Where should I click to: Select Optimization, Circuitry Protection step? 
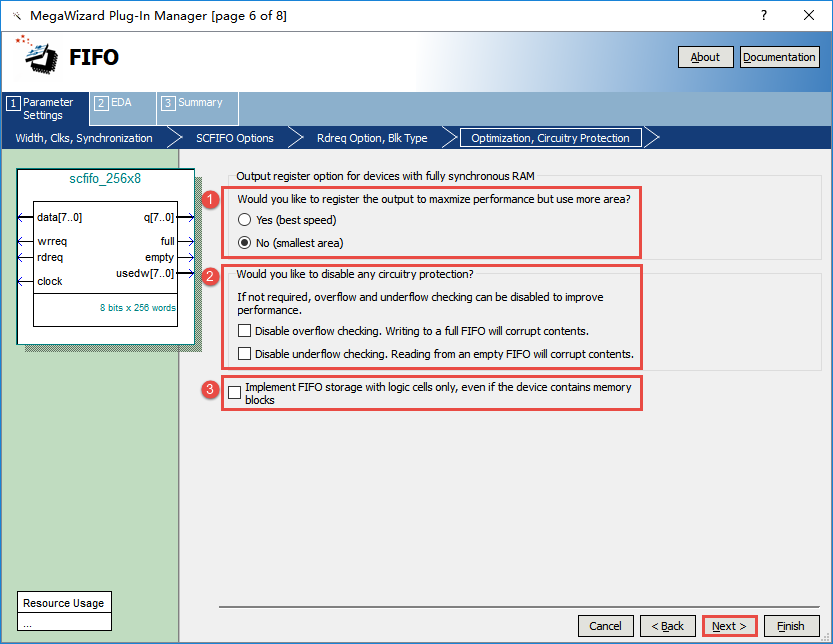click(x=550, y=138)
